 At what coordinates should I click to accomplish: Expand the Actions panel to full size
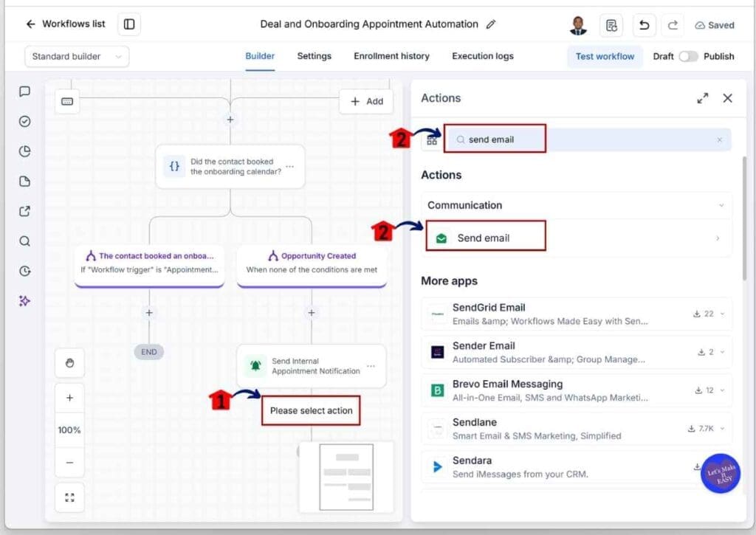click(x=703, y=98)
